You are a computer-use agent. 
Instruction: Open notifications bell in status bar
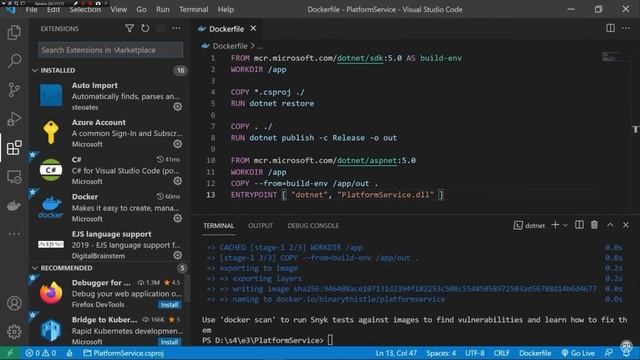(626, 353)
